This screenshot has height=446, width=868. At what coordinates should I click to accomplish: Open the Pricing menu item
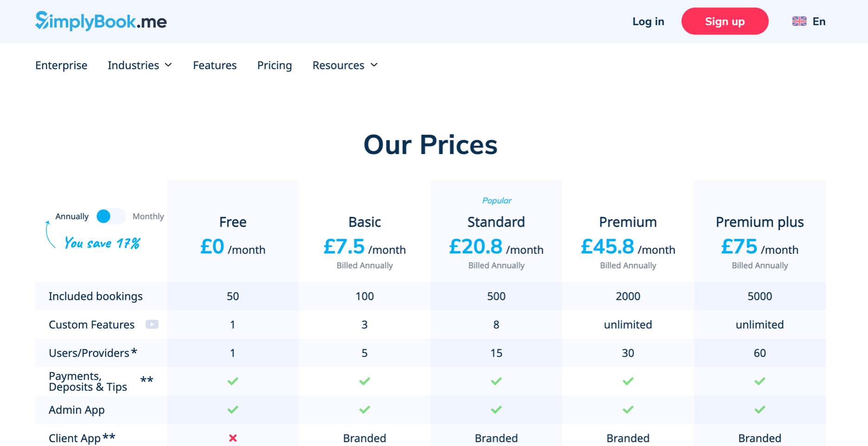tap(274, 66)
